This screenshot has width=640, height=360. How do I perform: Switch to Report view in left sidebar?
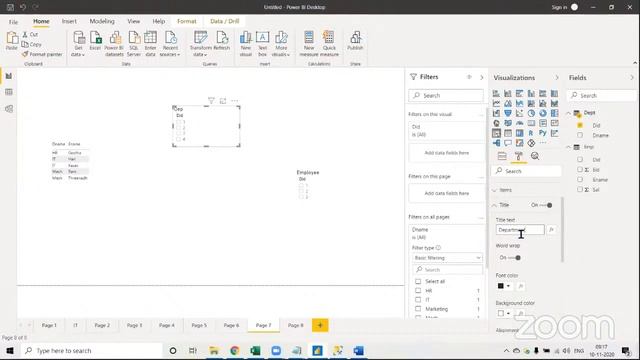(x=9, y=76)
